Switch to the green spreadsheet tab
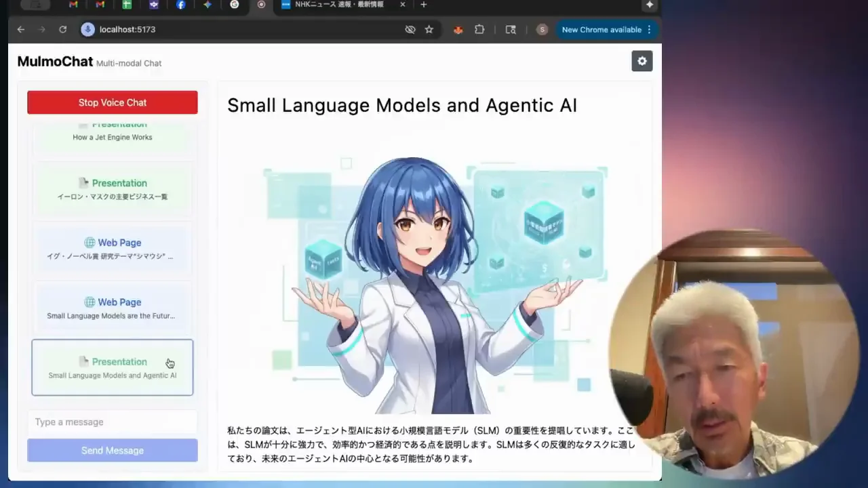The height and width of the screenshot is (488, 868). point(127,5)
